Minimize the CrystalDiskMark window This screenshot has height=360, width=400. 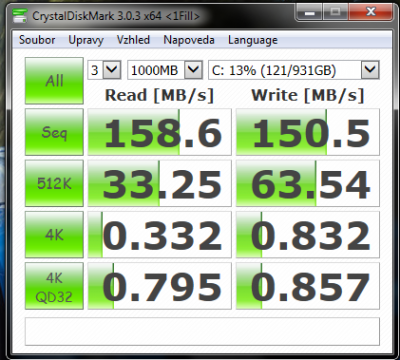pyautogui.click(x=310, y=13)
